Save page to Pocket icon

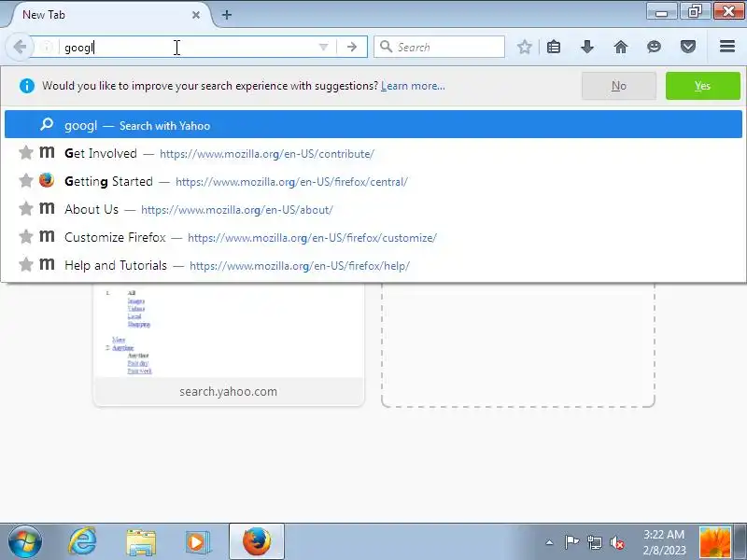[x=687, y=47]
